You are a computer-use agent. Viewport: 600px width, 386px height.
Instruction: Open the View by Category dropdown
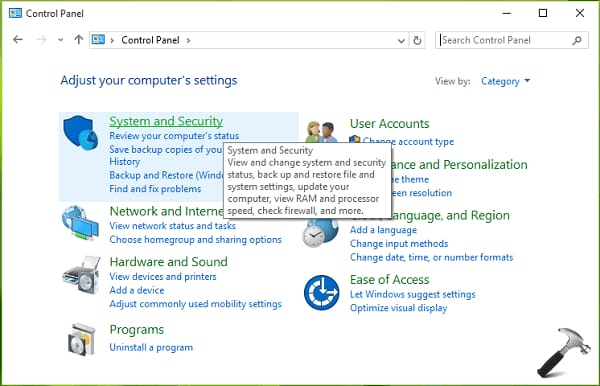(505, 81)
